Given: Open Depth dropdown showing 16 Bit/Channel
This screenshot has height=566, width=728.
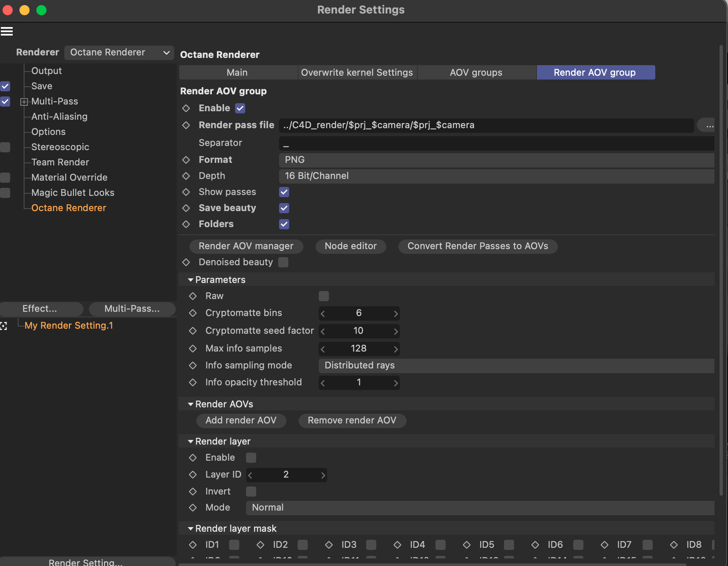Looking at the screenshot, I should click(x=497, y=176).
